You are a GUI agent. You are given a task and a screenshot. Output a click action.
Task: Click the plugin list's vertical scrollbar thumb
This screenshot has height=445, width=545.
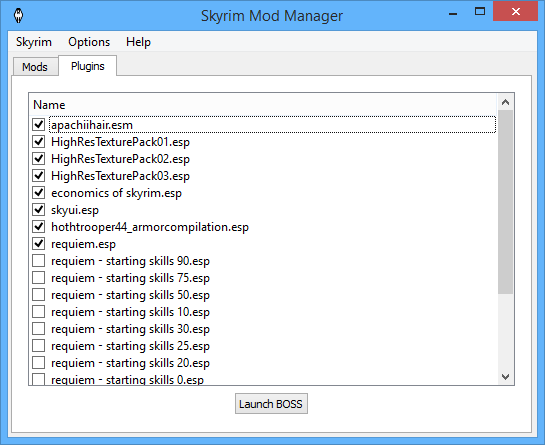pos(505,202)
